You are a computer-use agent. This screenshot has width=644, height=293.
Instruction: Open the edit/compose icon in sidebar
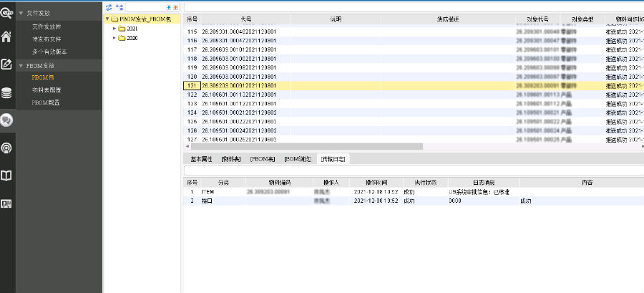click(x=7, y=64)
